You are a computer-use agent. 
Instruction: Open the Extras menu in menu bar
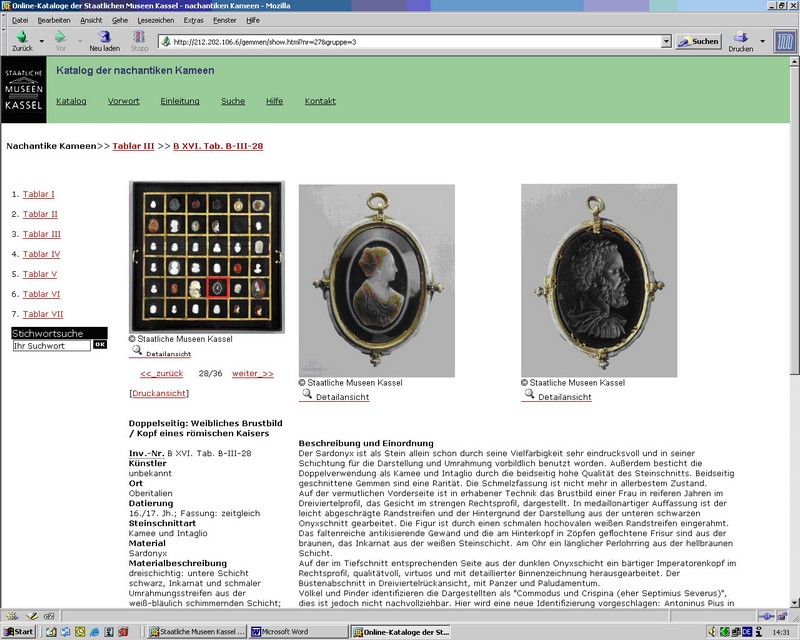194,20
